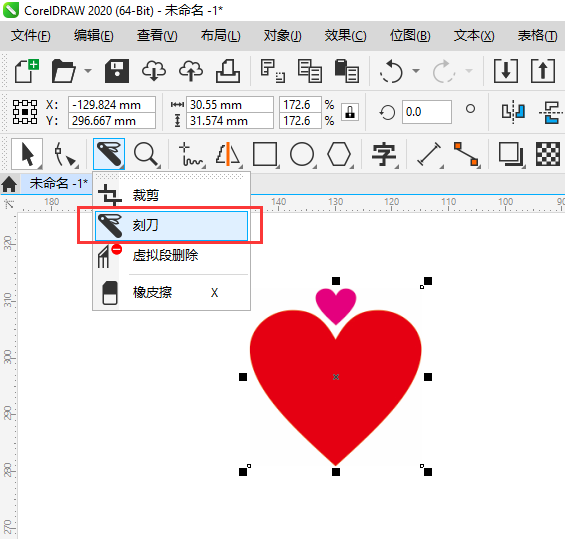Select the Transparency checkerboard tool

pos(548,154)
